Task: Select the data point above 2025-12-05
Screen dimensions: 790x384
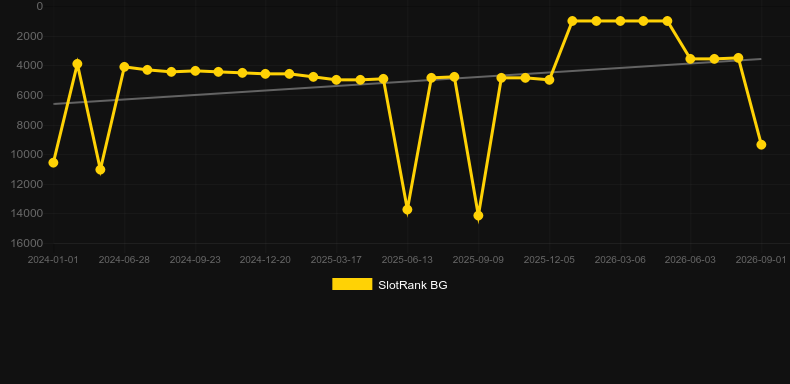Action: (x=549, y=80)
